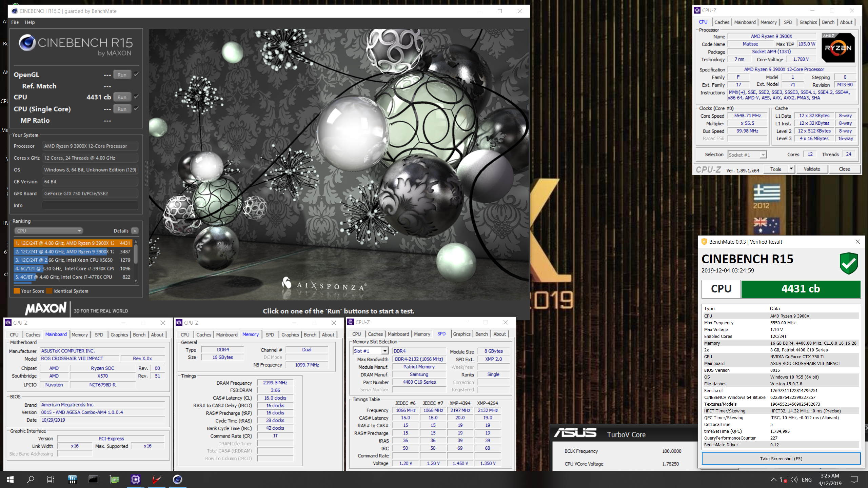Run the CPU Single Core benchmark
Viewport: 868px width, 488px height.
tap(122, 109)
